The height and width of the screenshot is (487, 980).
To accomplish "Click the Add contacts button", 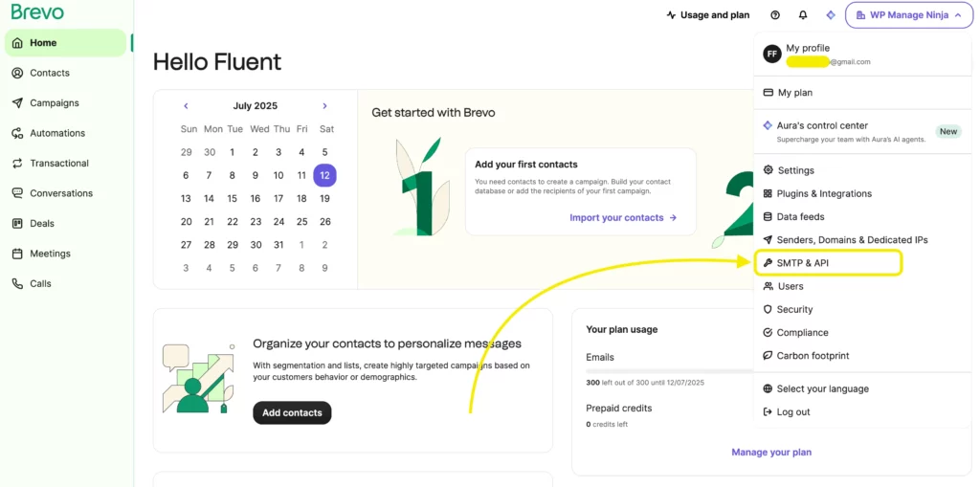I will pyautogui.click(x=292, y=412).
